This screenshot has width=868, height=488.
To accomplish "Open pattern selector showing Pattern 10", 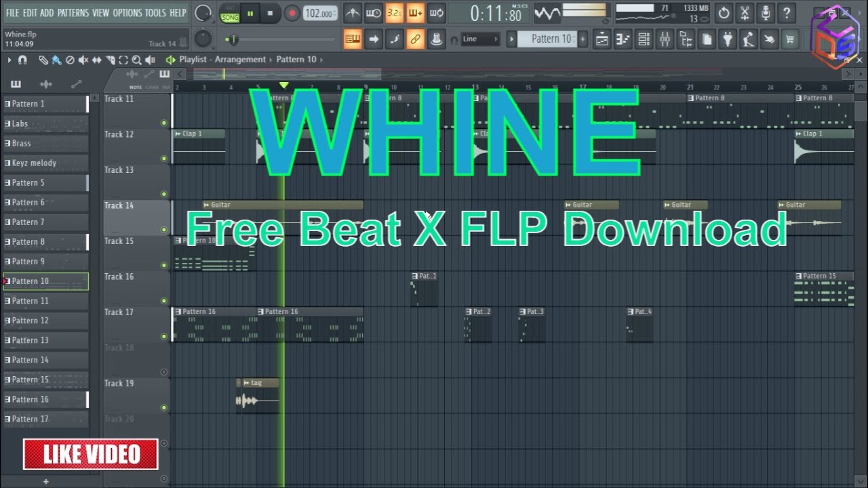I will click(547, 39).
